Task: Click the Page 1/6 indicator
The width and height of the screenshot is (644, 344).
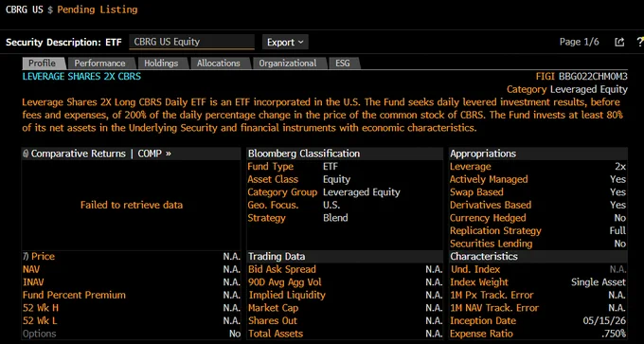Action: pos(579,42)
